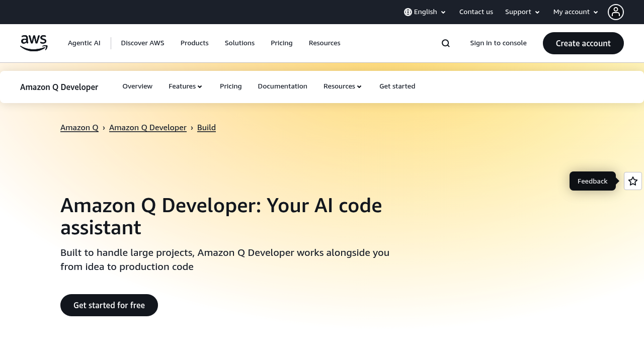
Task: Favorite the page with the star icon
Action: pos(632,180)
